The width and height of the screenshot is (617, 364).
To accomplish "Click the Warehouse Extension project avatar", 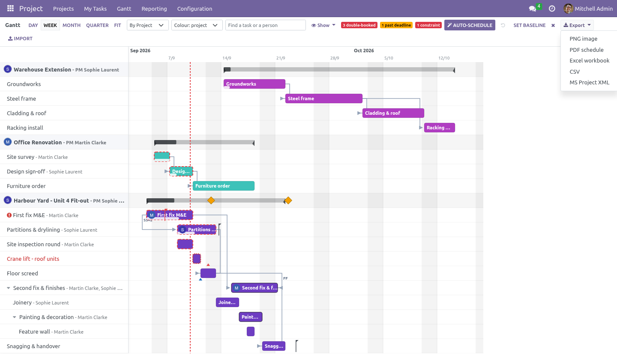I will click(x=8, y=69).
